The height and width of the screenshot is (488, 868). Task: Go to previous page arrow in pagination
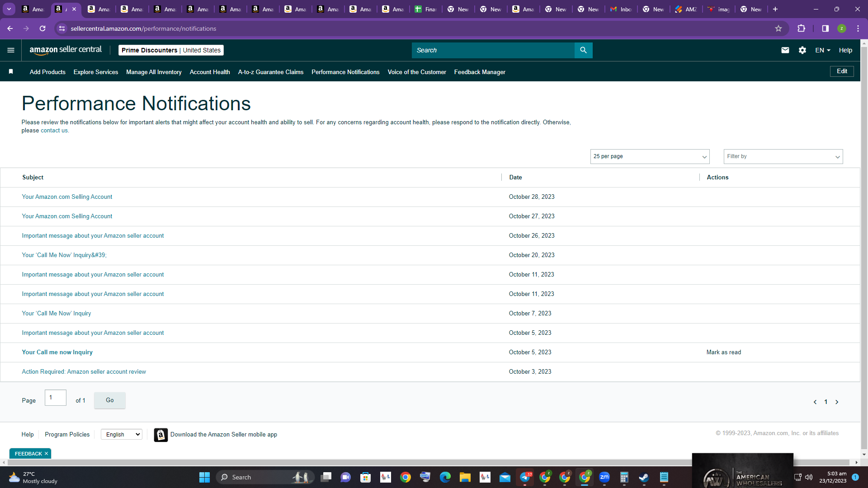coord(815,402)
